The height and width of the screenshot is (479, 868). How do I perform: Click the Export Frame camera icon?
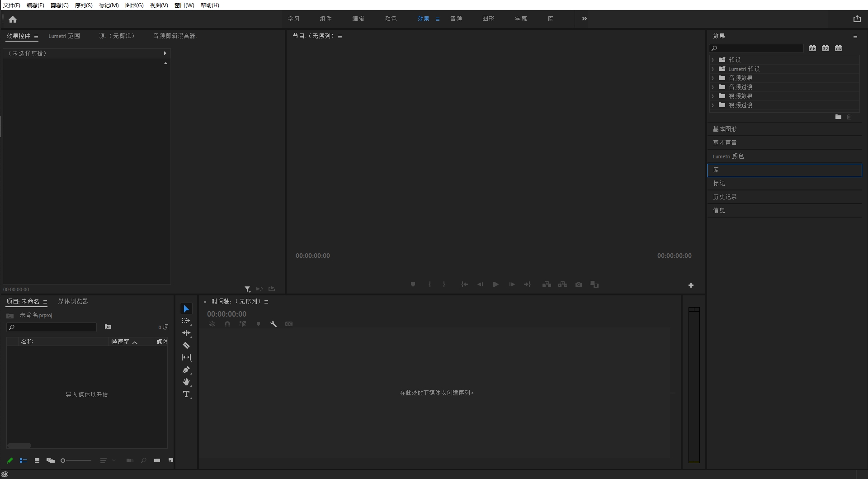578,285
